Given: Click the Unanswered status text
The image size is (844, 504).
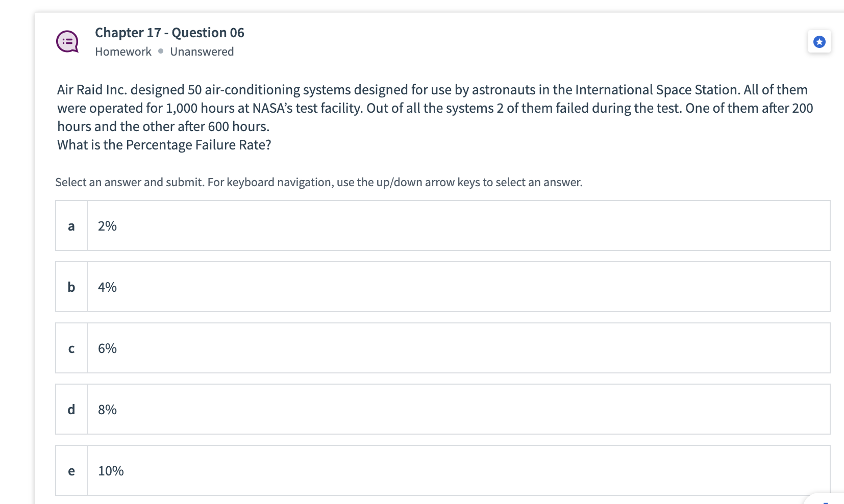Looking at the screenshot, I should 202,52.
